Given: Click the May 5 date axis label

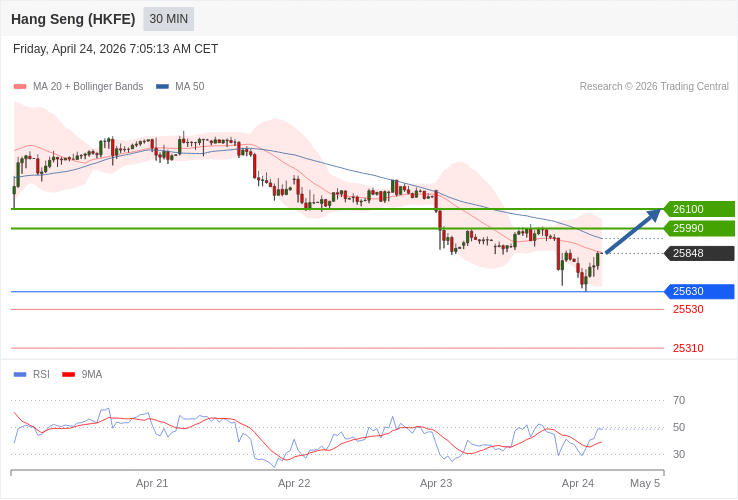Looking at the screenshot, I should pyautogui.click(x=645, y=483).
